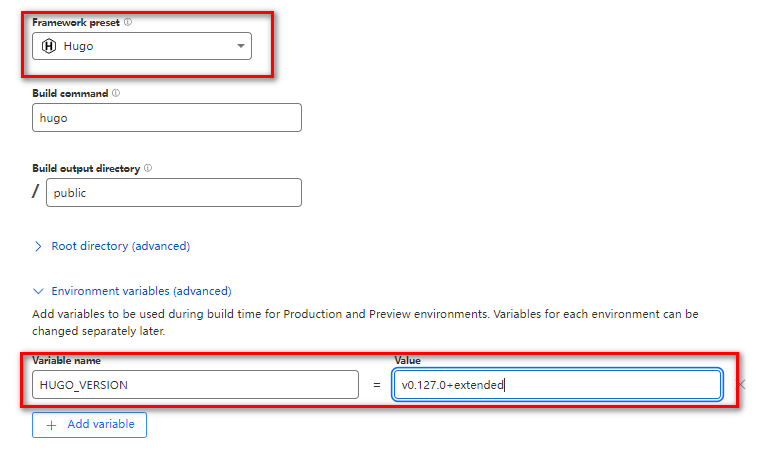This screenshot has height=458, width=769.
Task: Click the Framework preset label
Action: pyautogui.click(x=76, y=22)
